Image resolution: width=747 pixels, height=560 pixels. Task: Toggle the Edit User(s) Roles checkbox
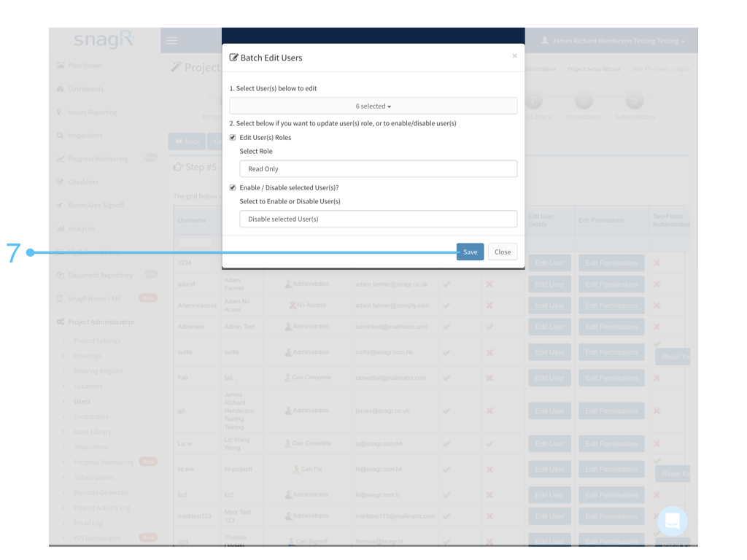coord(233,137)
